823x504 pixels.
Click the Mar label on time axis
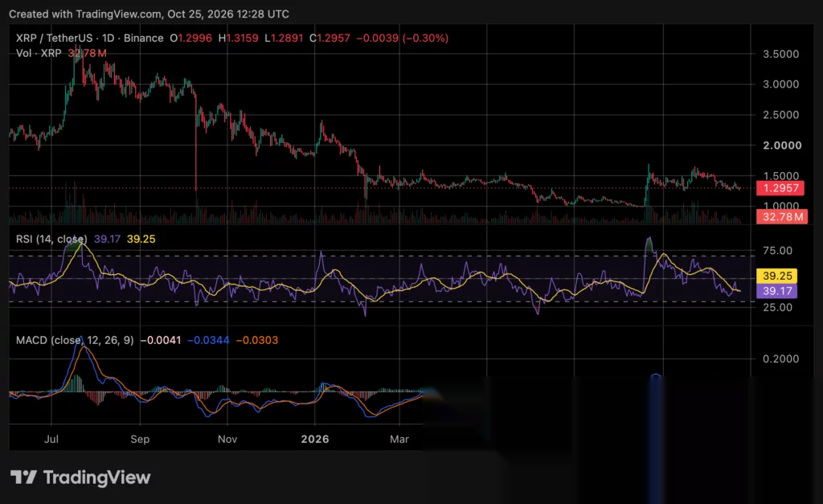(x=399, y=439)
